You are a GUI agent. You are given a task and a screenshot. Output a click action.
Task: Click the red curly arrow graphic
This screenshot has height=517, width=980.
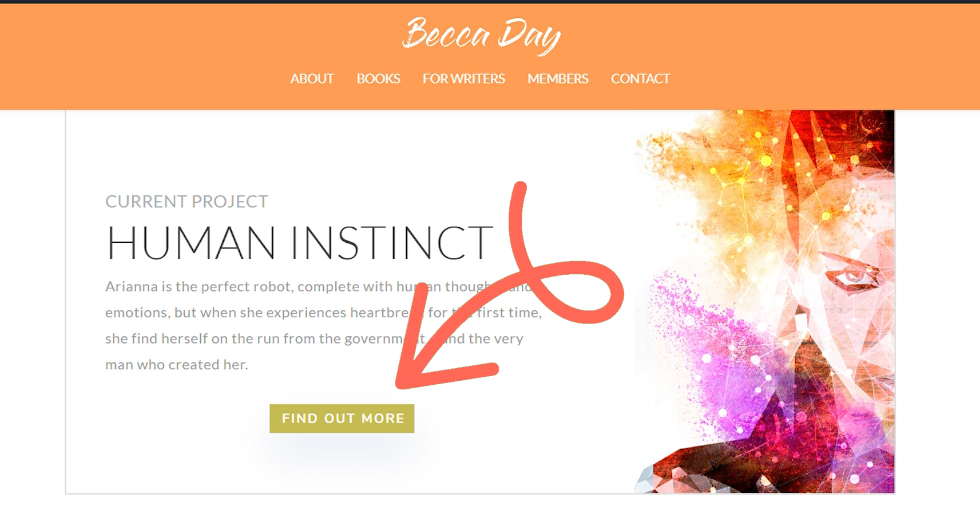(x=509, y=285)
